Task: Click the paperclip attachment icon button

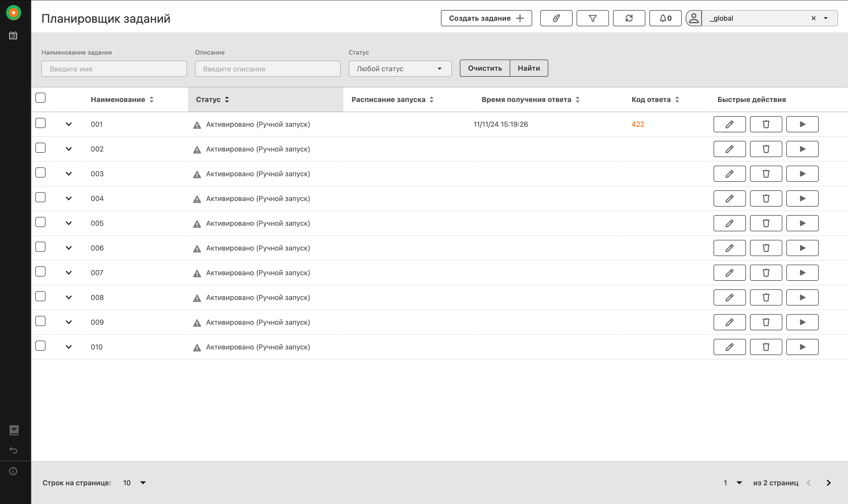Action: point(556,18)
